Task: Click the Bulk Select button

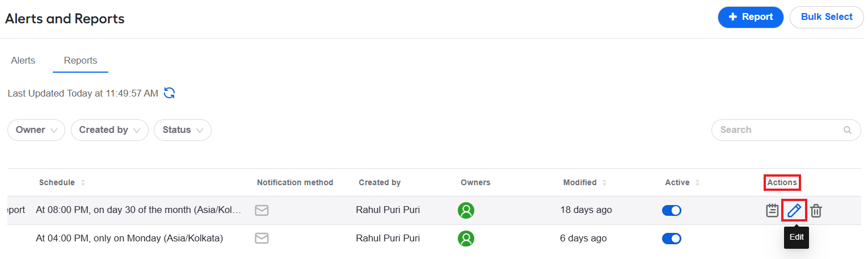Action: click(x=827, y=17)
